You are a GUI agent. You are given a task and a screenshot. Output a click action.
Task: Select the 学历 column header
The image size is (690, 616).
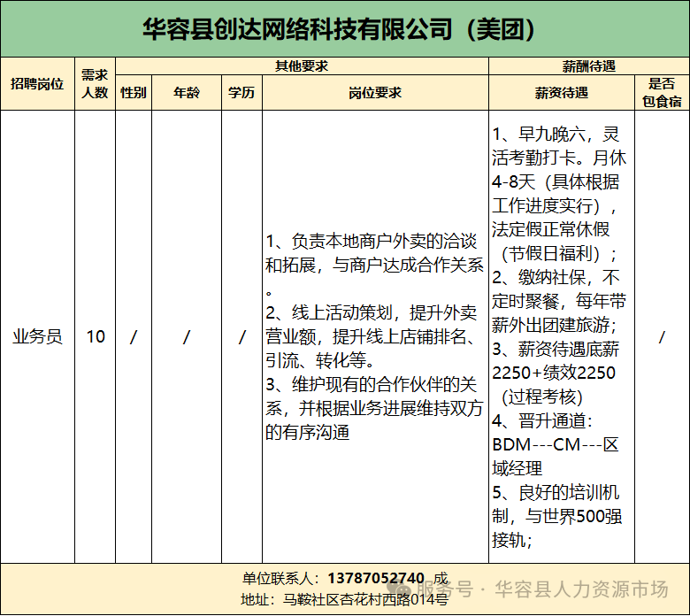(x=241, y=92)
